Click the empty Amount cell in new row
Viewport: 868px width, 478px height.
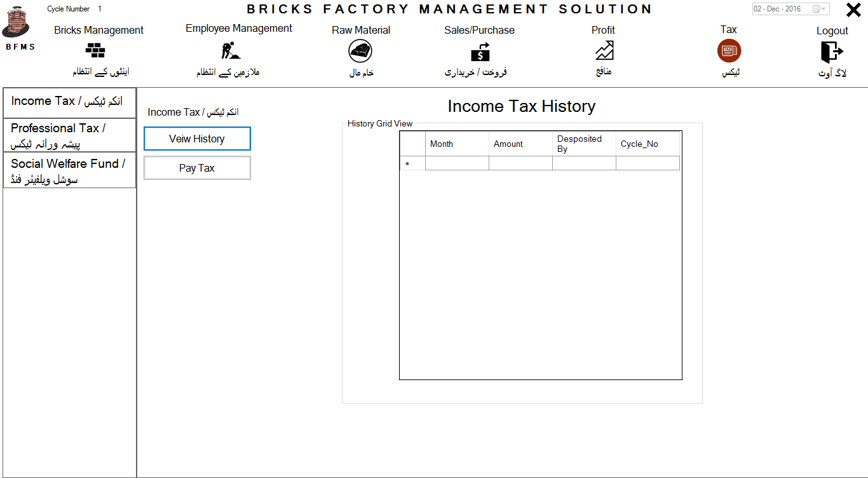pos(520,163)
